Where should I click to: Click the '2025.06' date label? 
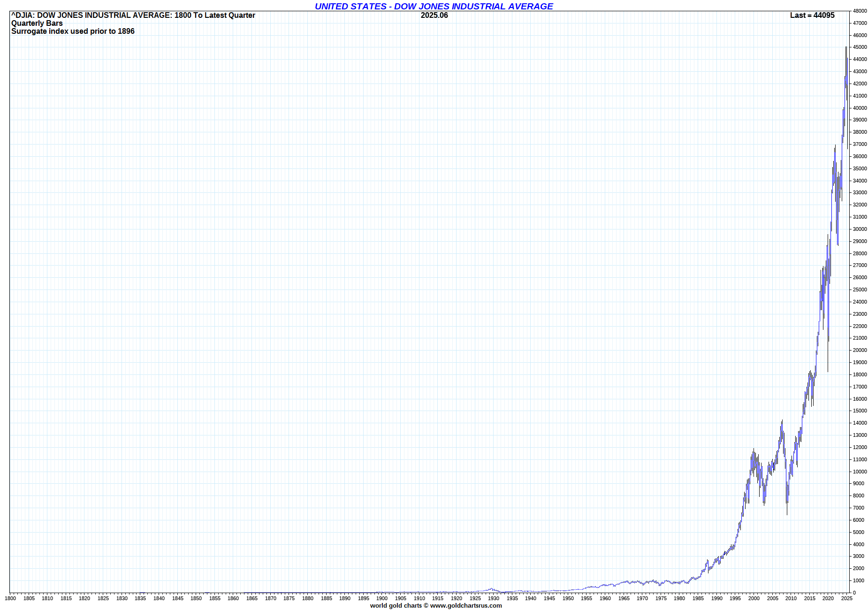[434, 15]
